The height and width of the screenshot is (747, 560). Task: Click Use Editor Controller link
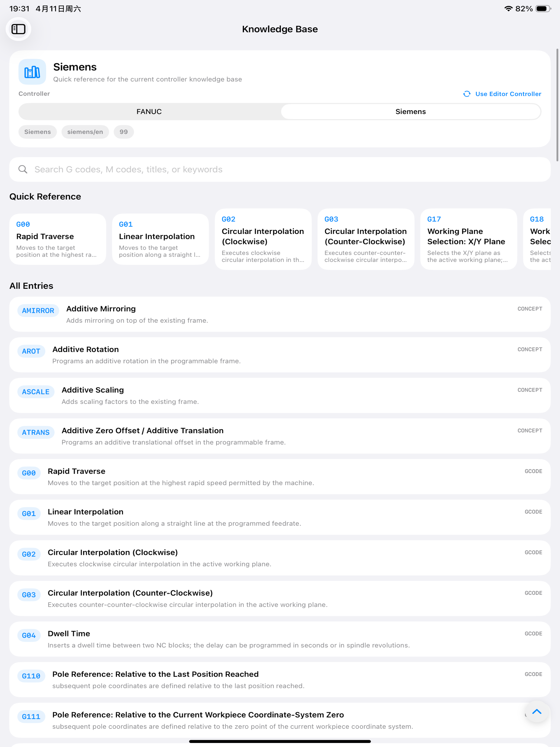click(x=508, y=94)
